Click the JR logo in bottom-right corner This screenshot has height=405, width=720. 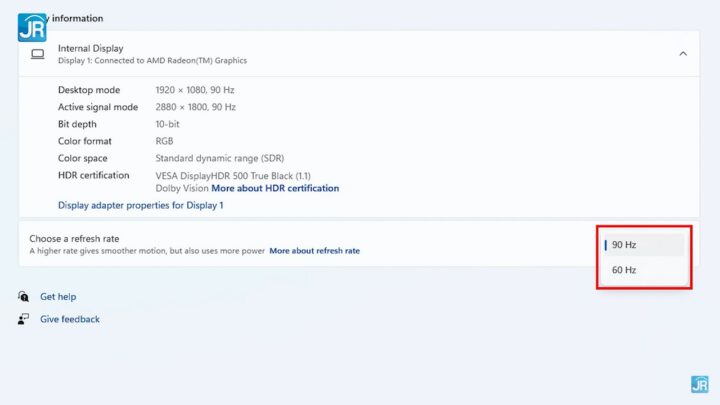click(699, 384)
